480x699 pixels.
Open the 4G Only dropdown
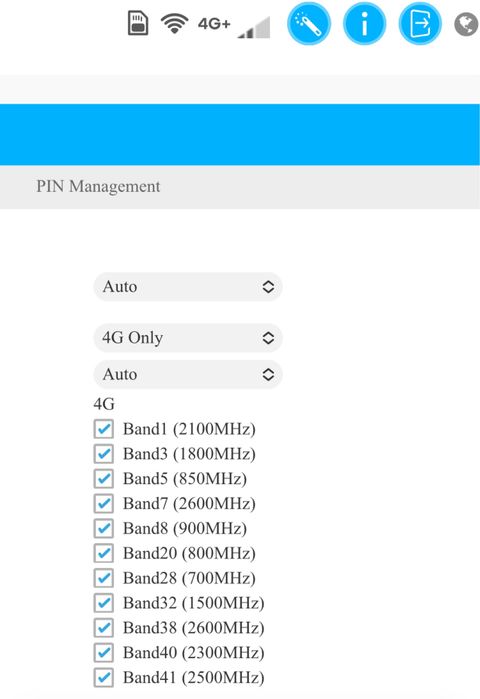(x=188, y=338)
